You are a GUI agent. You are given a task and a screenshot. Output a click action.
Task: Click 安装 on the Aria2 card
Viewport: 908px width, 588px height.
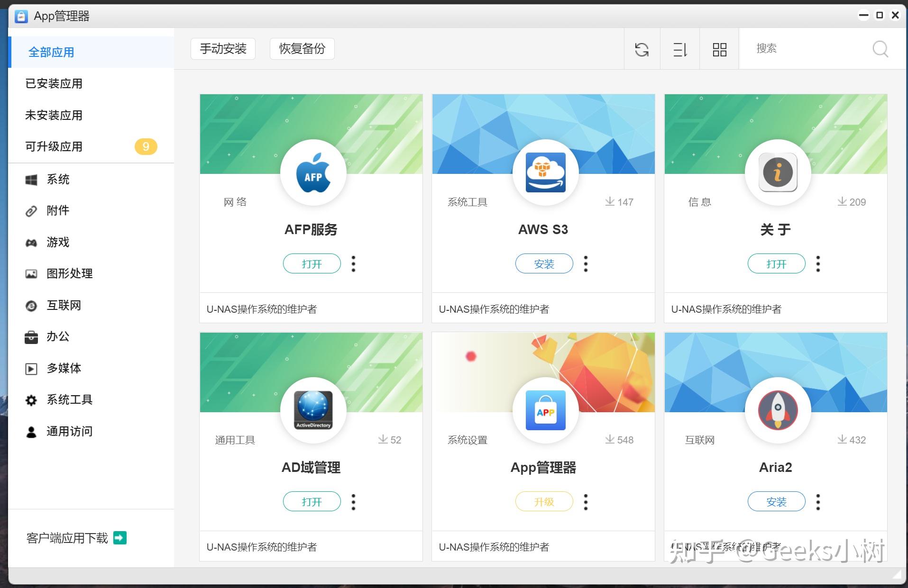777,501
